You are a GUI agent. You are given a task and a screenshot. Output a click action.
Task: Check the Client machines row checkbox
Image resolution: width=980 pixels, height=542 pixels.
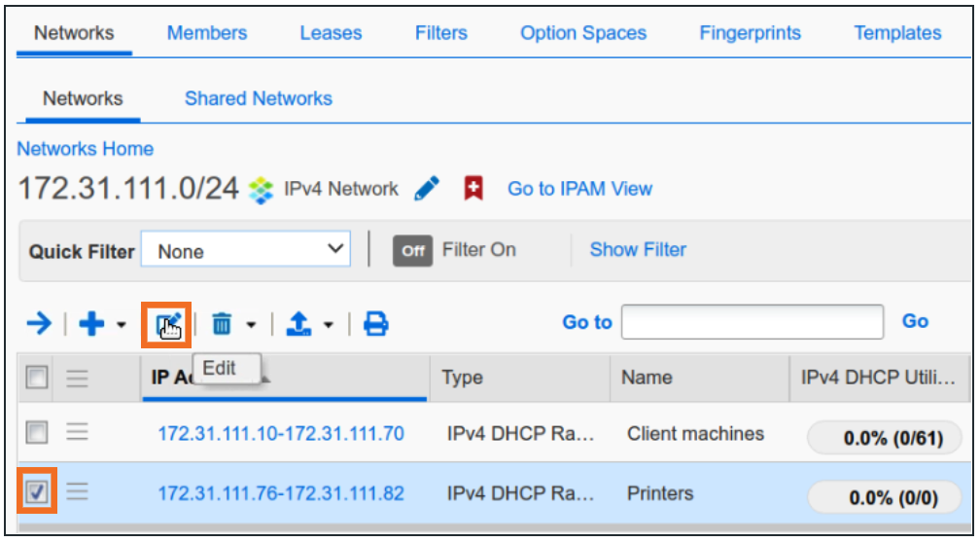pyautogui.click(x=37, y=434)
